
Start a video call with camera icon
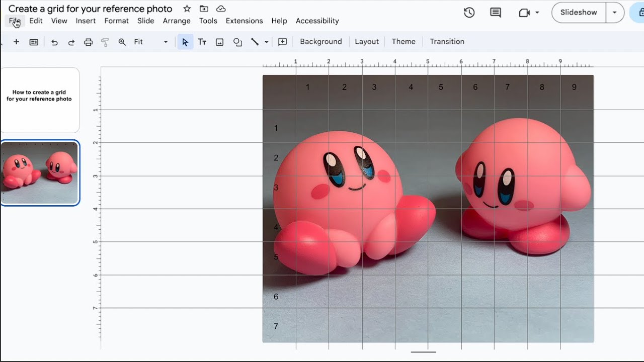pos(524,13)
